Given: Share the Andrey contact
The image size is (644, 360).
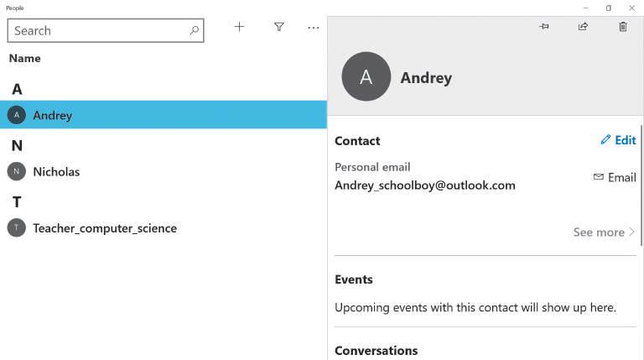Looking at the screenshot, I should [583, 27].
